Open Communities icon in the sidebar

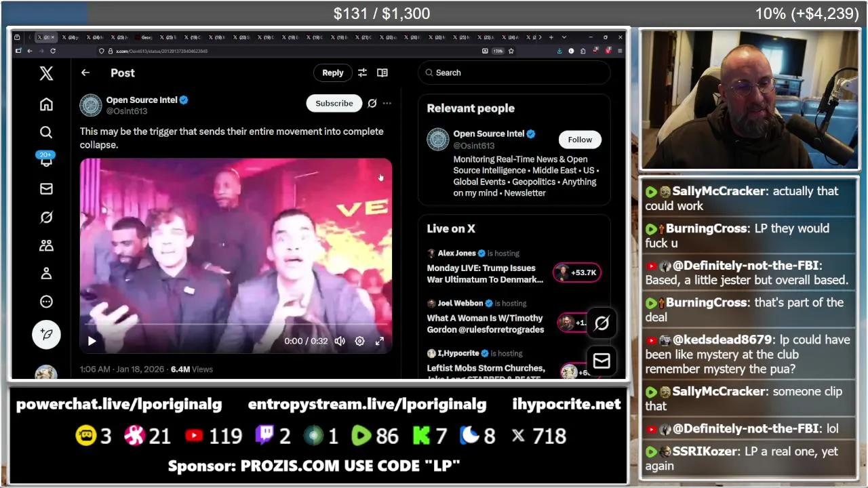[46, 245]
